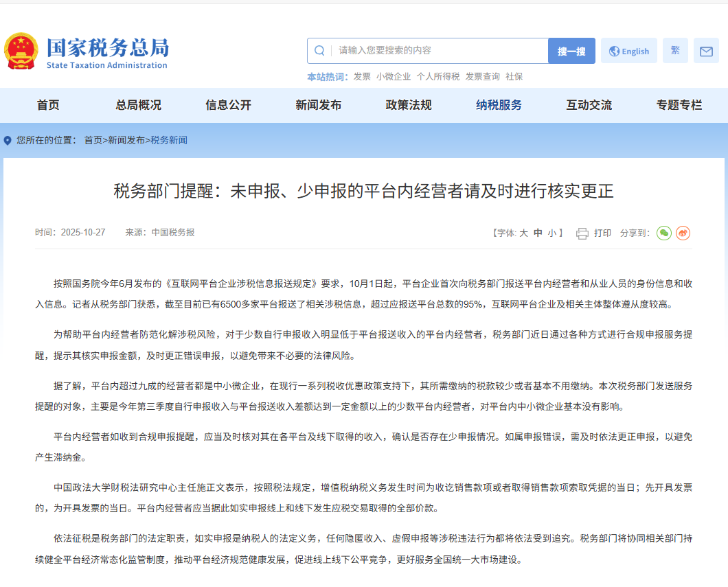Focus the search input field
Screen dimensions: 728x587
click(440, 51)
